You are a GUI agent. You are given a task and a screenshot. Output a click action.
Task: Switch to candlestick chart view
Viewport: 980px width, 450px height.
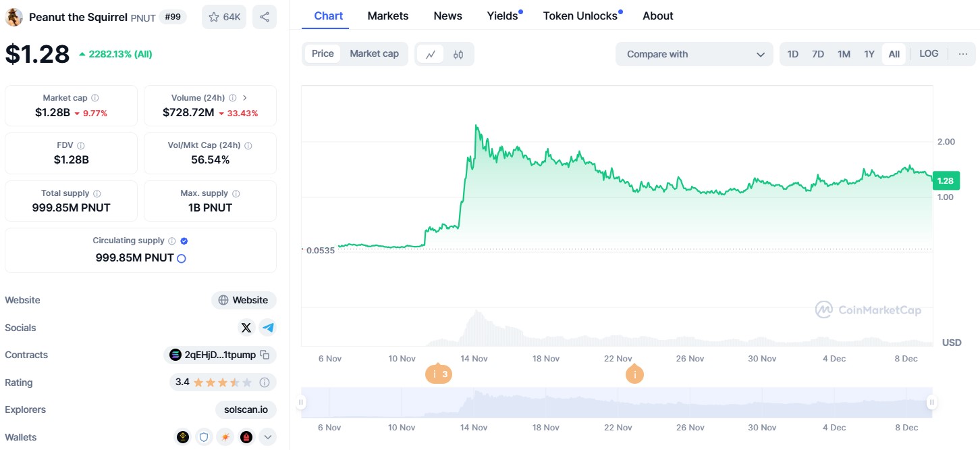pyautogui.click(x=458, y=54)
